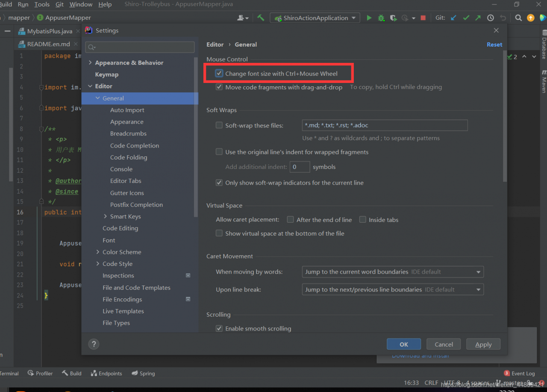Image resolution: width=547 pixels, height=392 pixels.
Task: Expand the Smart Keys node
Action: tap(106, 216)
